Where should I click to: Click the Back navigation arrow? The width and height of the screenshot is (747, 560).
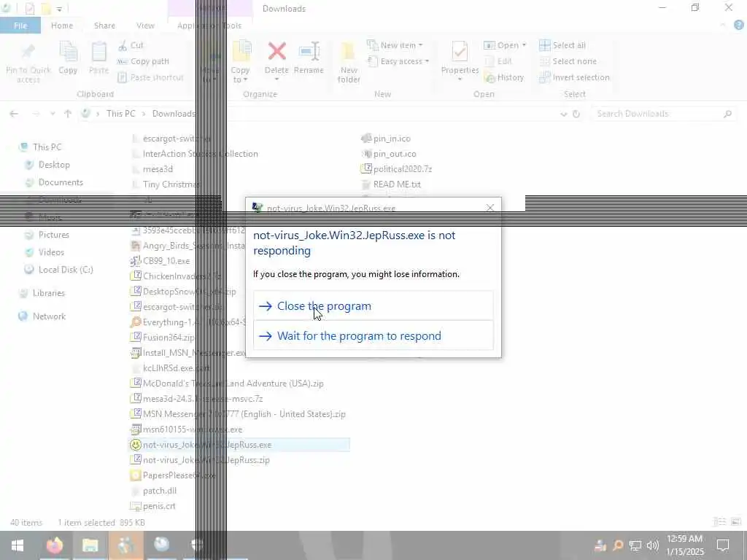[14, 114]
